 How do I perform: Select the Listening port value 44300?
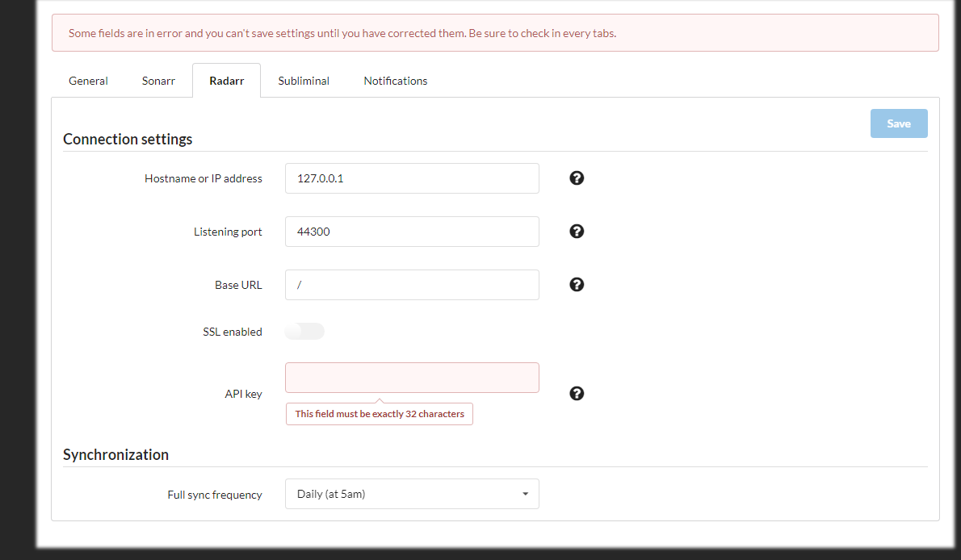(x=412, y=231)
